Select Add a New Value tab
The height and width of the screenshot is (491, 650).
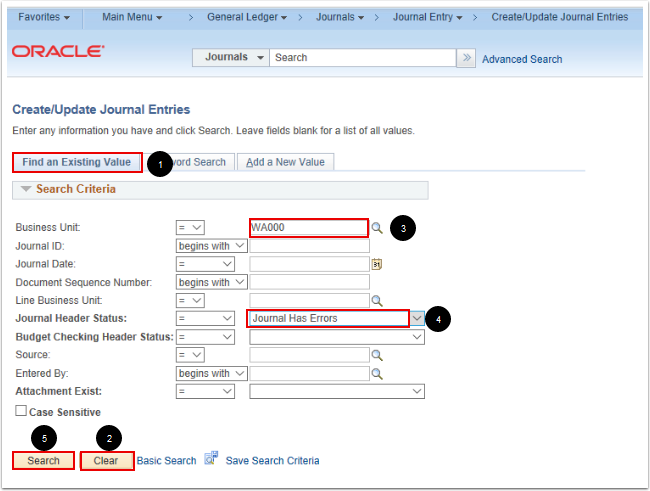pos(285,162)
